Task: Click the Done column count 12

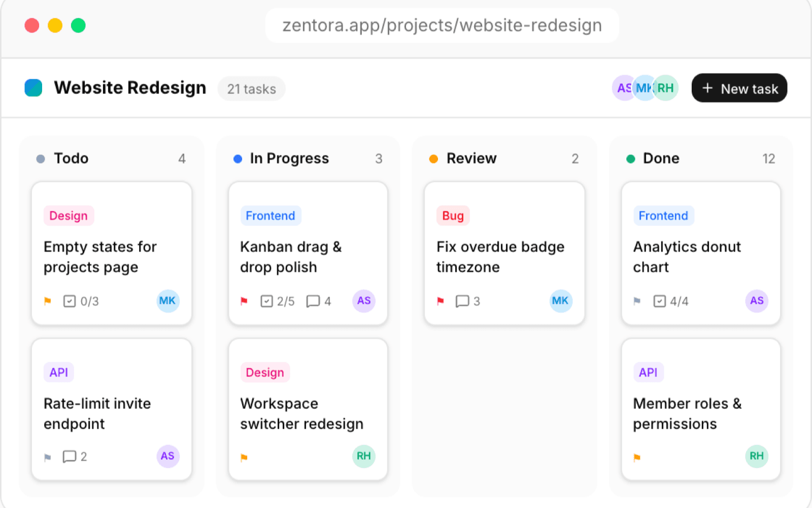Action: click(768, 159)
